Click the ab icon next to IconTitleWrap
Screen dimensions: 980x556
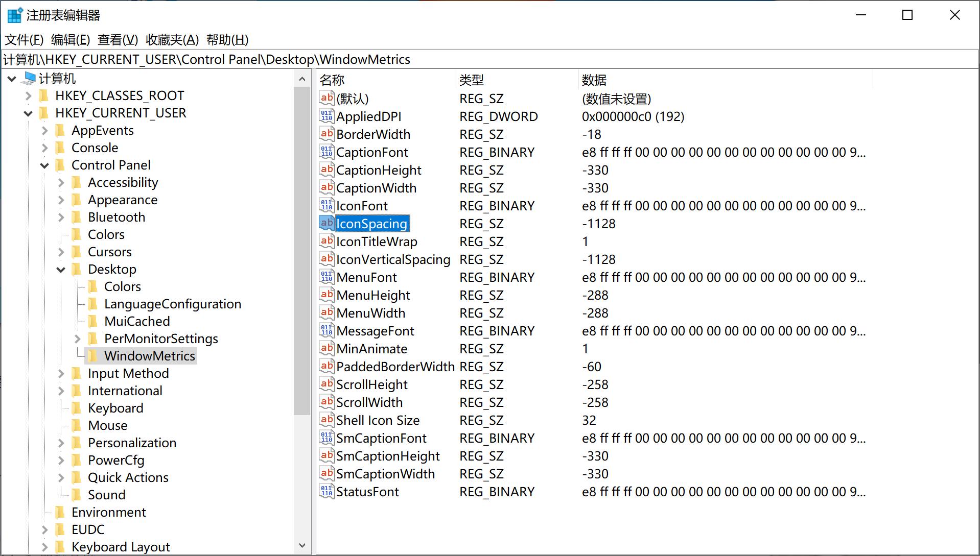pos(326,241)
